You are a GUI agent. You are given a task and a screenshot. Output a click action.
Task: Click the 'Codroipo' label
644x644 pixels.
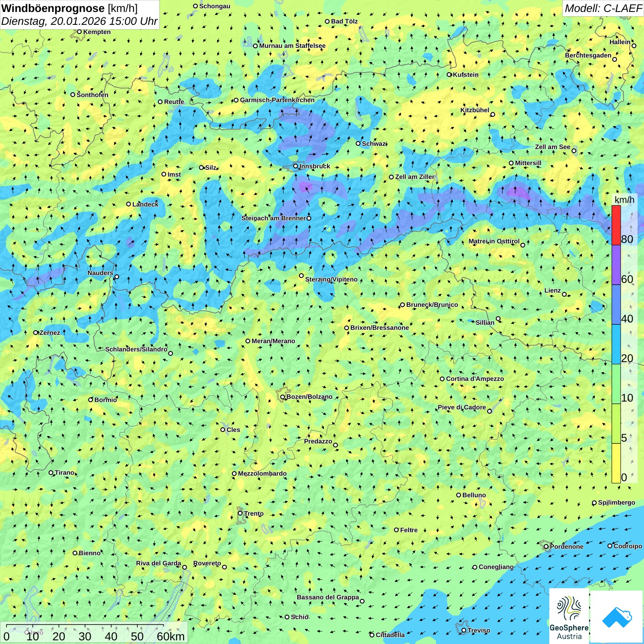(628, 546)
